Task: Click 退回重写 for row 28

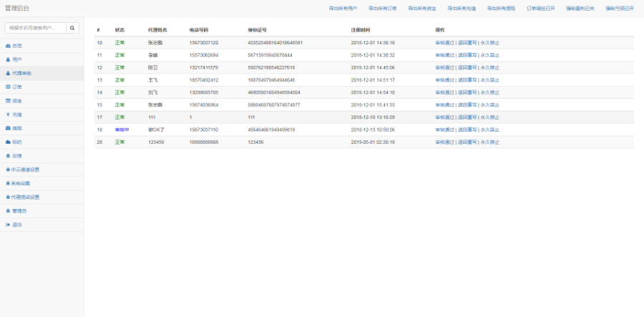Action: (467, 142)
